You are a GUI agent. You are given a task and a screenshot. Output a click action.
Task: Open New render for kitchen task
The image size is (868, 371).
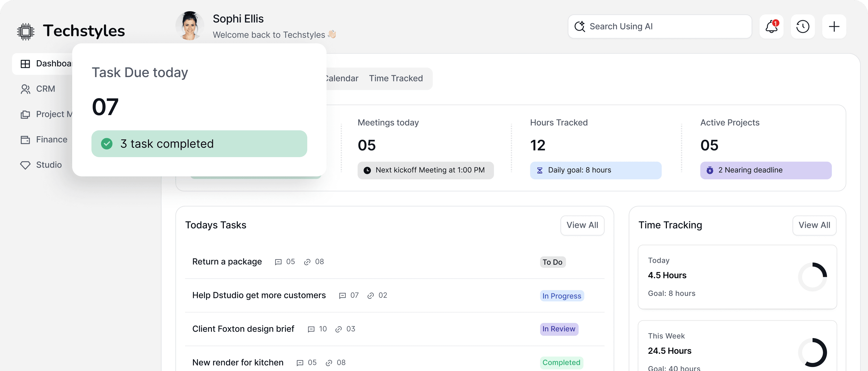(x=237, y=362)
